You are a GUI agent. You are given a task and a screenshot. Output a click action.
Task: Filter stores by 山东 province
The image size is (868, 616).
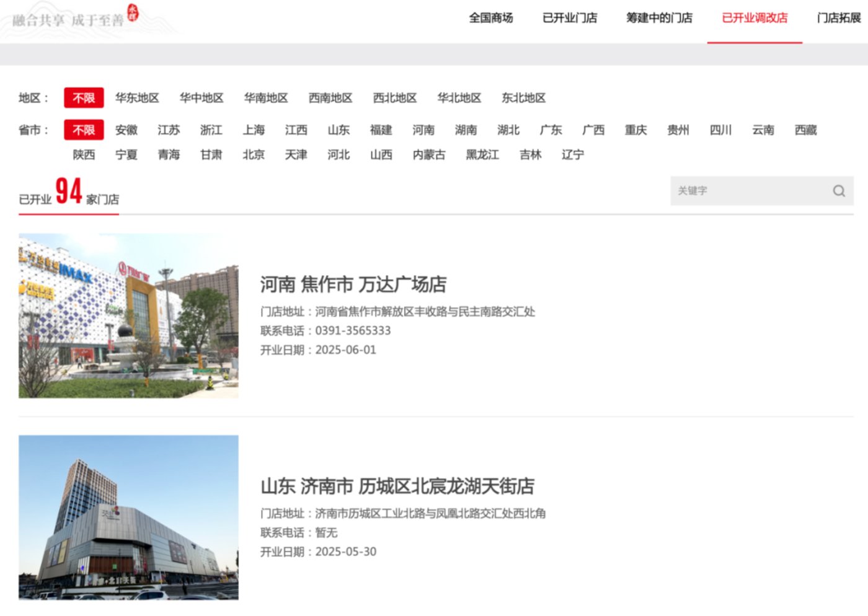(x=339, y=130)
